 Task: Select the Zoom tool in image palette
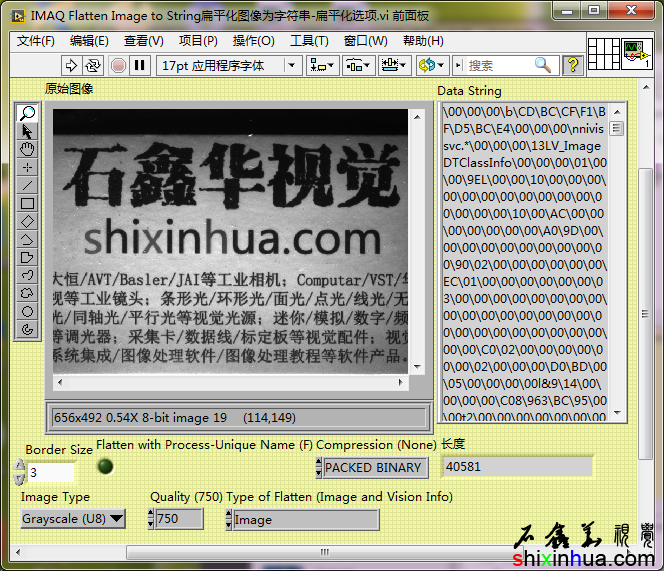(27, 113)
